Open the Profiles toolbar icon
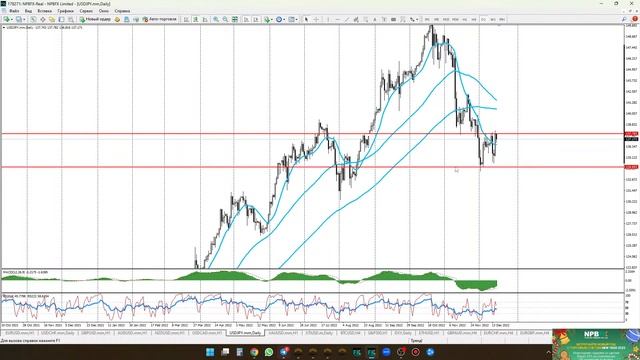Screen dimensions: 640x360 click(19, 19)
